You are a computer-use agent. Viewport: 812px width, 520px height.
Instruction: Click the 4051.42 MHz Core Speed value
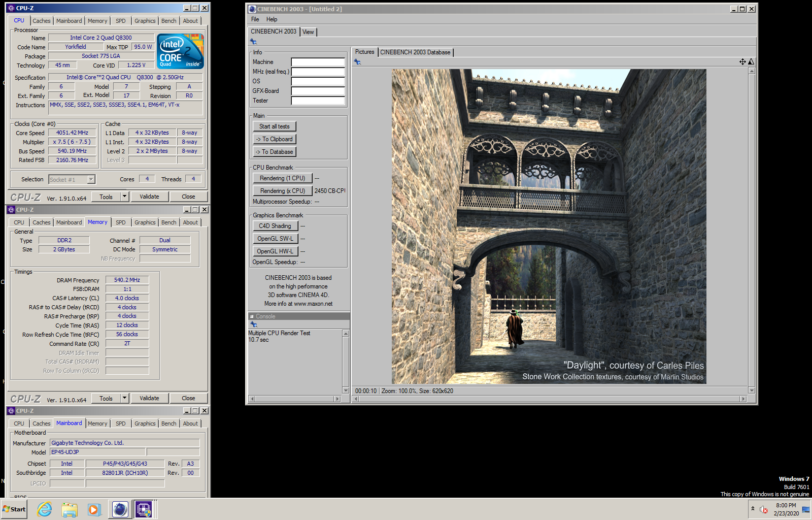pos(72,133)
